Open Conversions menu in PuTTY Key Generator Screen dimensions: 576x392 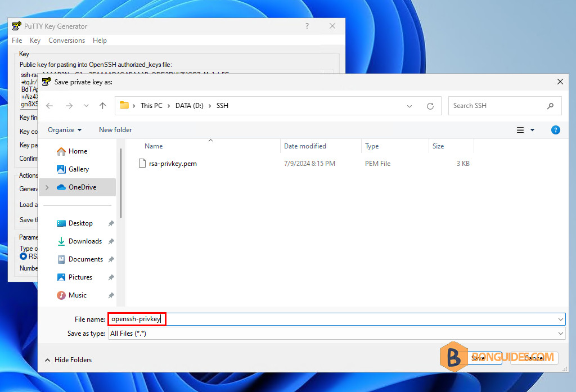pos(66,40)
